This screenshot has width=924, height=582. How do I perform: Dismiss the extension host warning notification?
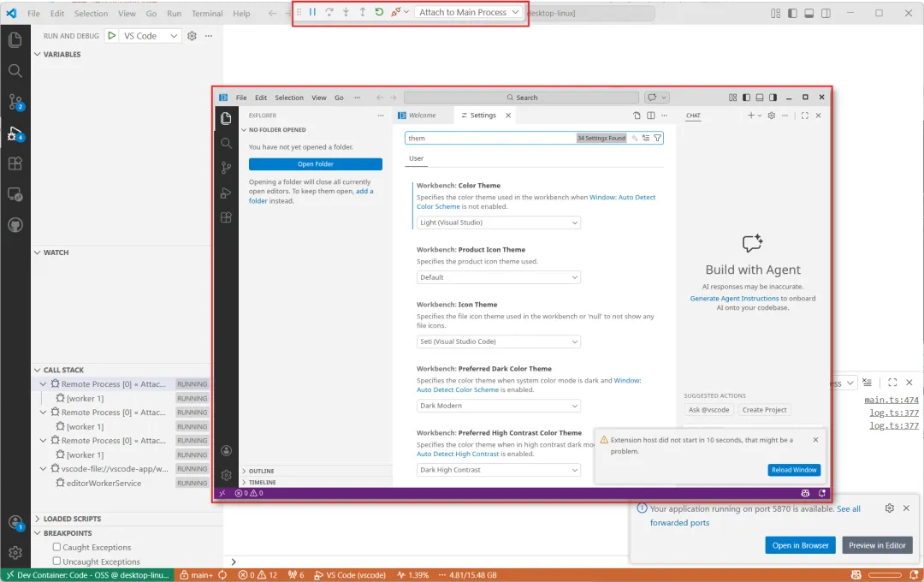[x=815, y=440]
